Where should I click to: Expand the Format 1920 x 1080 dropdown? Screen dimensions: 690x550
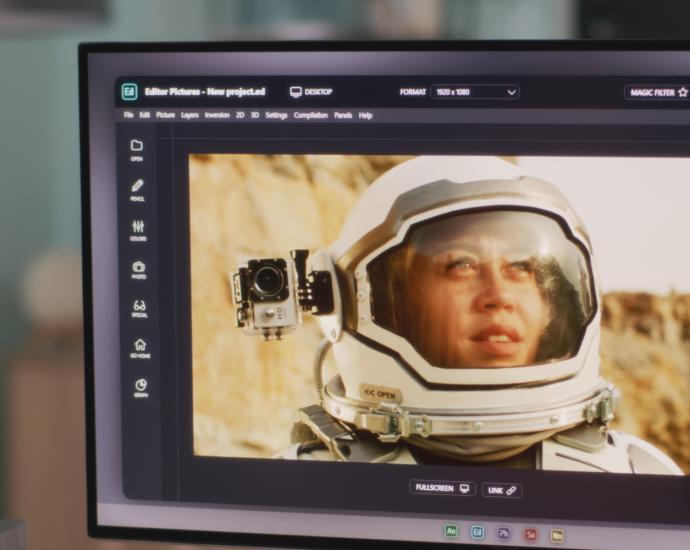tap(475, 92)
